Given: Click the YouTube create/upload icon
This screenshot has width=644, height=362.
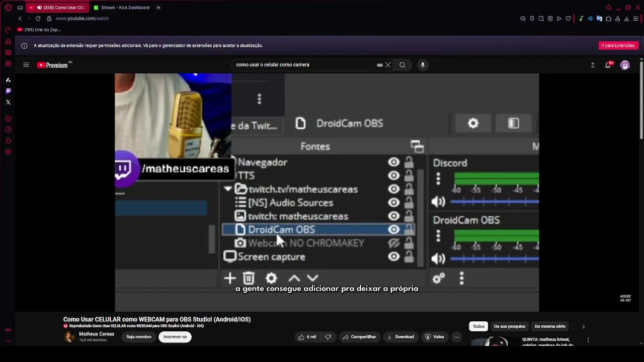Looking at the screenshot, I should point(593,65).
